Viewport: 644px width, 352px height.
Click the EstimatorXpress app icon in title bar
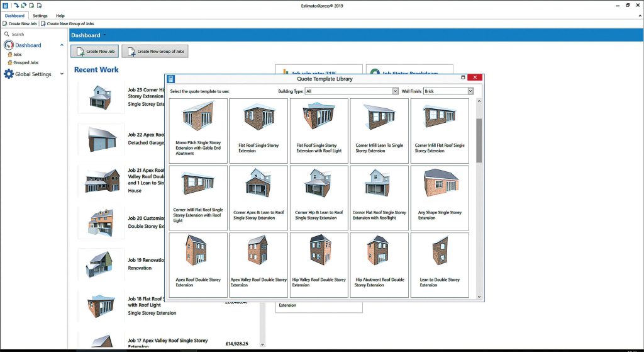pyautogui.click(x=5, y=5)
